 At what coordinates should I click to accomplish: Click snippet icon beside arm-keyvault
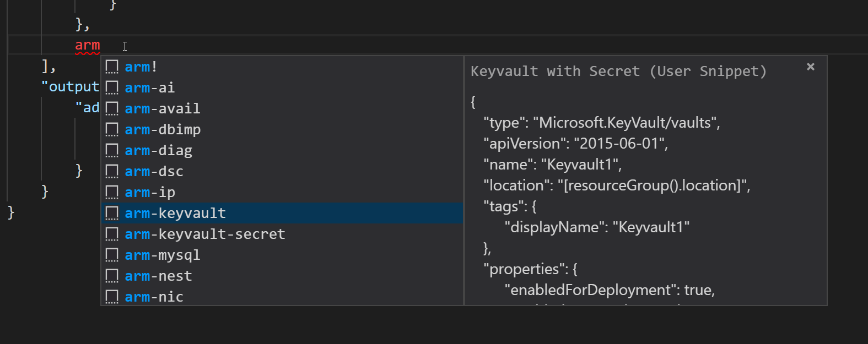112,214
